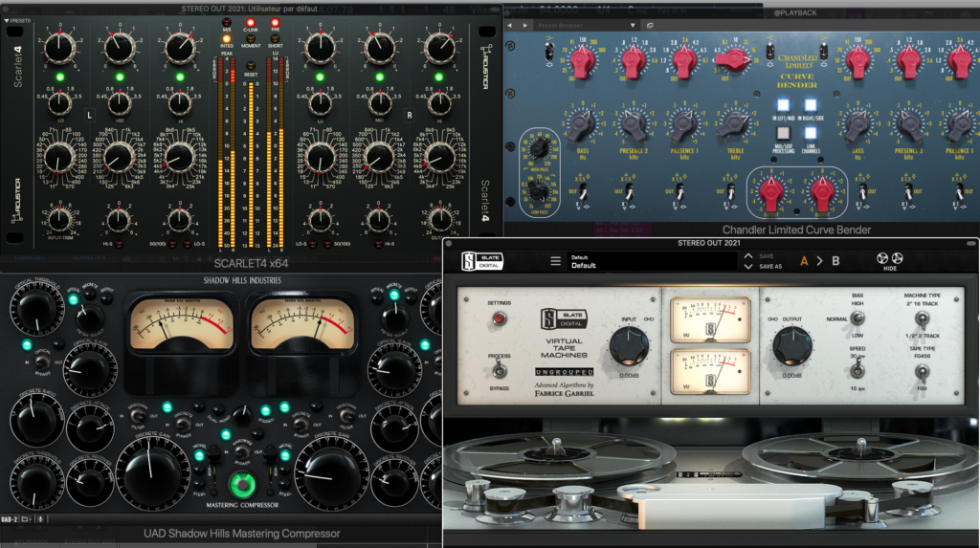Toggle IN LEFT/MID on Curve Bender
Screen dimensions: 980x548
[x=783, y=105]
